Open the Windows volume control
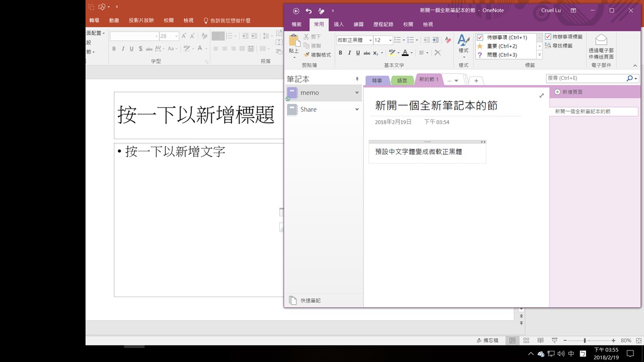This screenshot has height=362, width=644. coord(561,353)
